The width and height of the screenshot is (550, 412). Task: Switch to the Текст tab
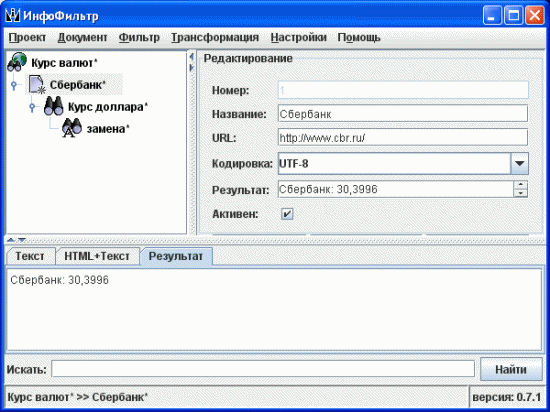click(x=31, y=256)
